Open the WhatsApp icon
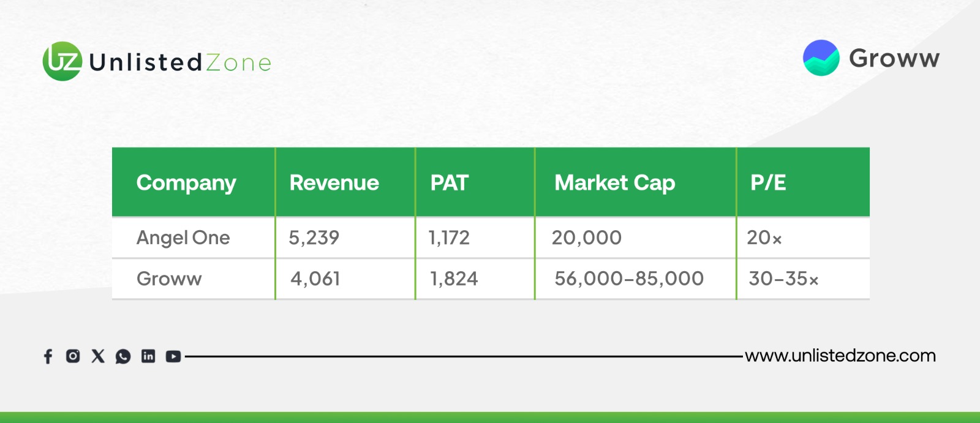The image size is (980, 423). tap(123, 356)
